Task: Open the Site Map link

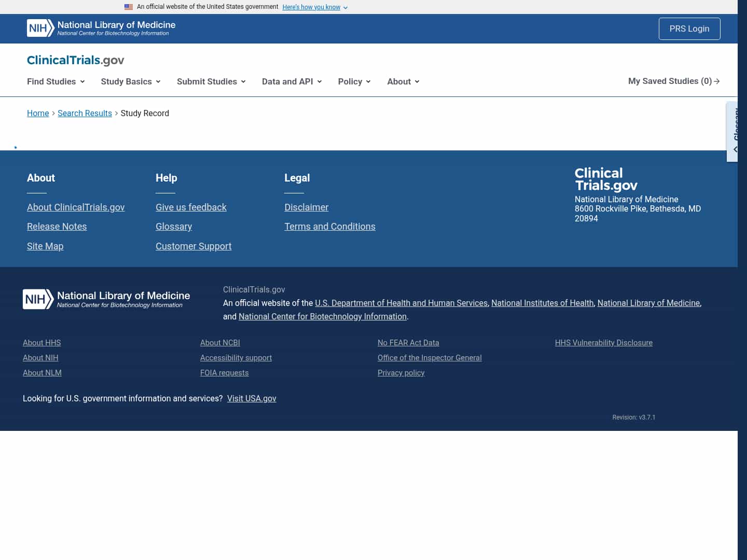Action: [x=45, y=246]
